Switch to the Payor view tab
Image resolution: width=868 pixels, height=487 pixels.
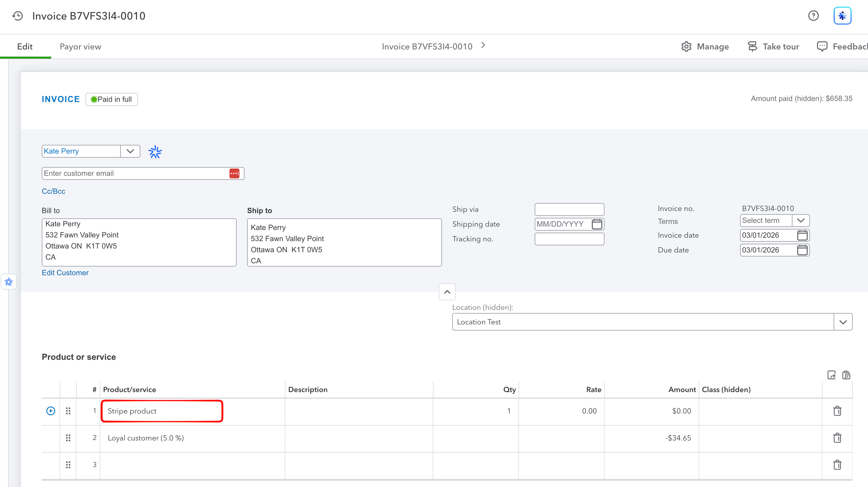(80, 47)
